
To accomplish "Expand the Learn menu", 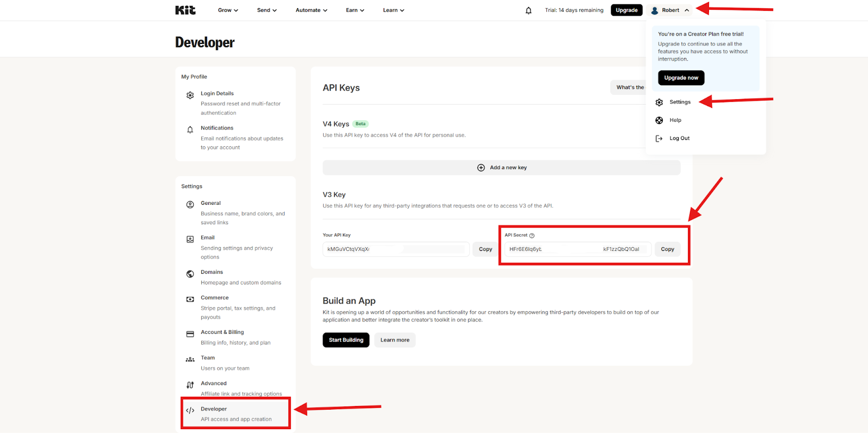I will coord(393,10).
